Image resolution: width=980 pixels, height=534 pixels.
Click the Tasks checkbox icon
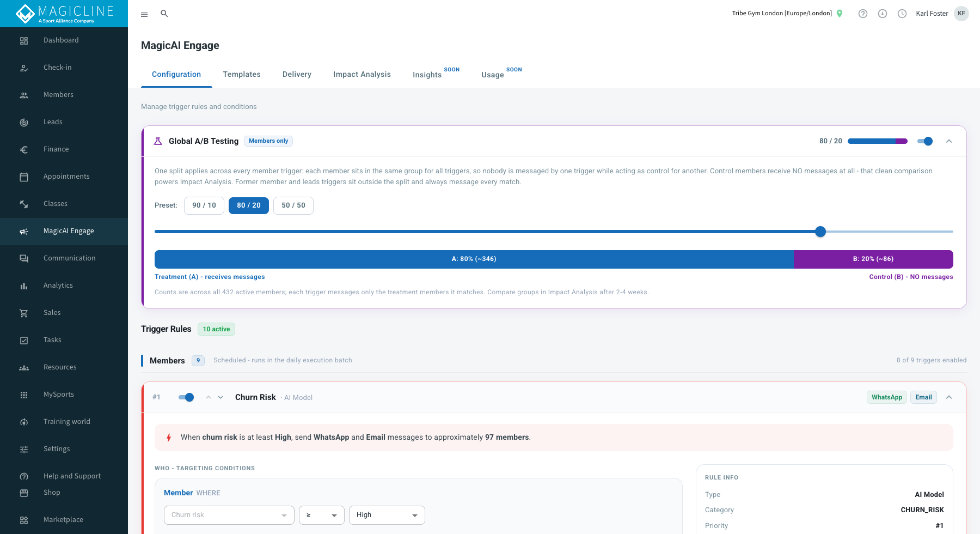24,340
